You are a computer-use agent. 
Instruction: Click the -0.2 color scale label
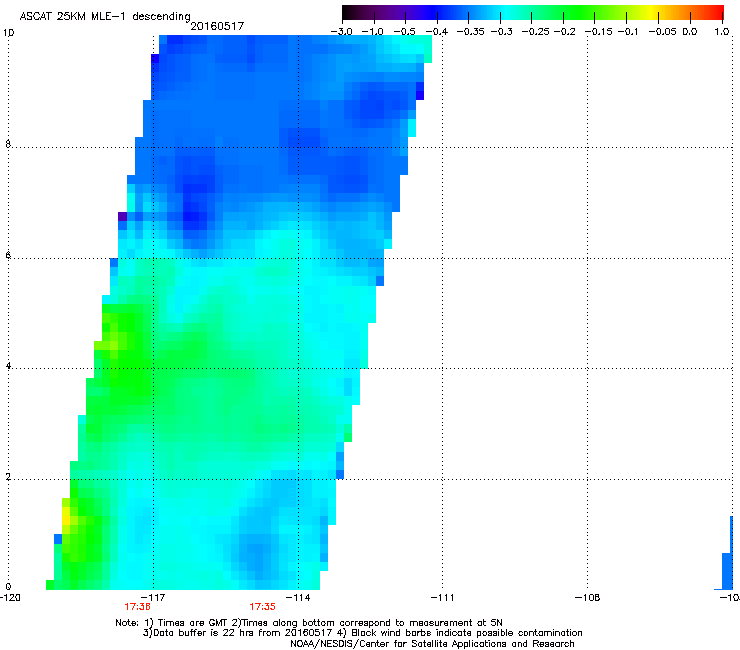(x=565, y=32)
